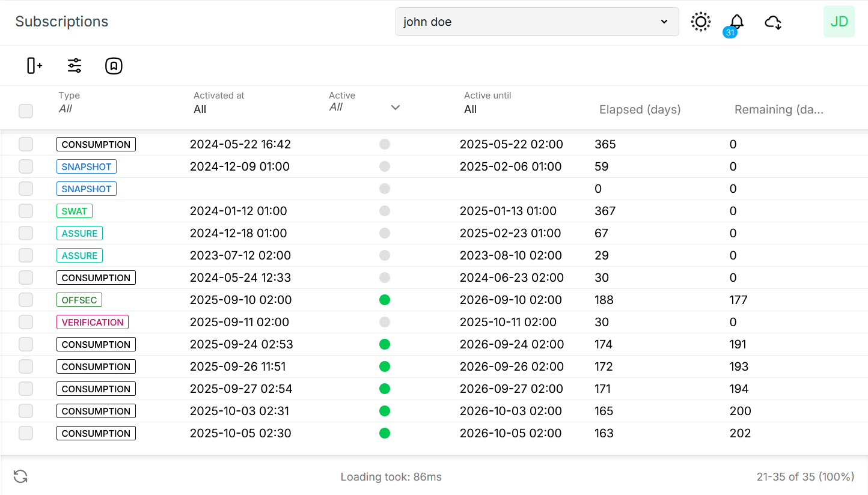Click the cloud download icon
Image resolution: width=868 pixels, height=495 pixels.
[x=773, y=22]
